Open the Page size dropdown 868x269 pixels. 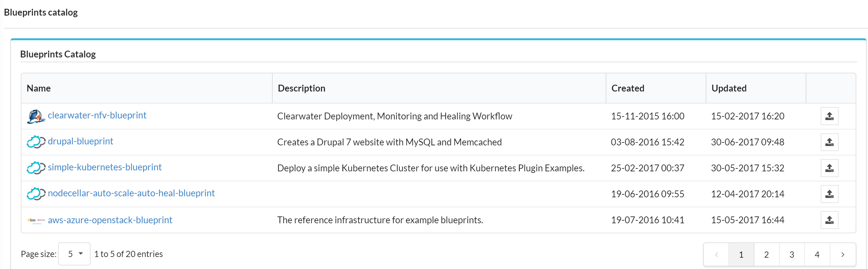point(74,254)
